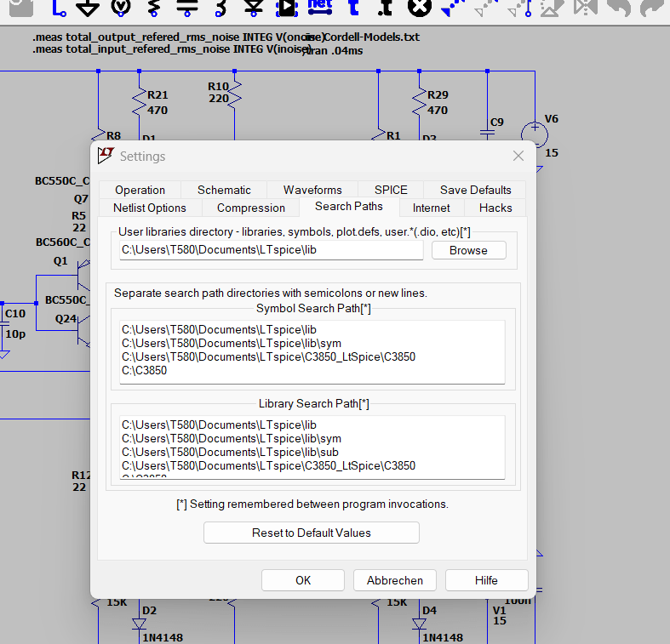The width and height of the screenshot is (670, 644).
Task: Open the SPICE settings tab
Action: (391, 190)
